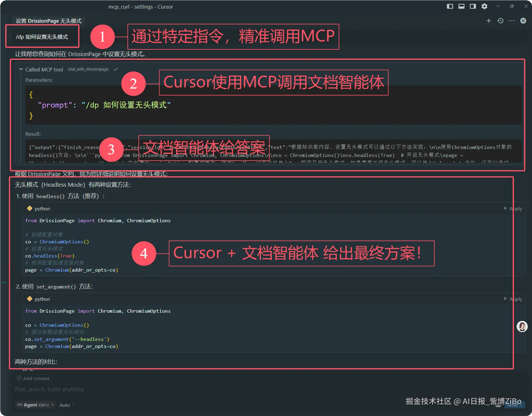This screenshot has height=416, width=532.
Task: Collapse the Called MCP tool section
Action: click(21, 69)
